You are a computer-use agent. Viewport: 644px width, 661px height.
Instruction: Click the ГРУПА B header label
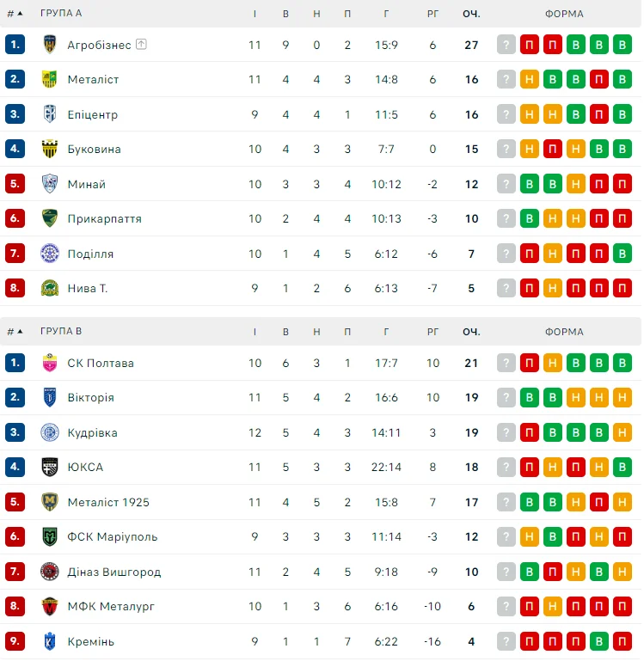point(61,332)
